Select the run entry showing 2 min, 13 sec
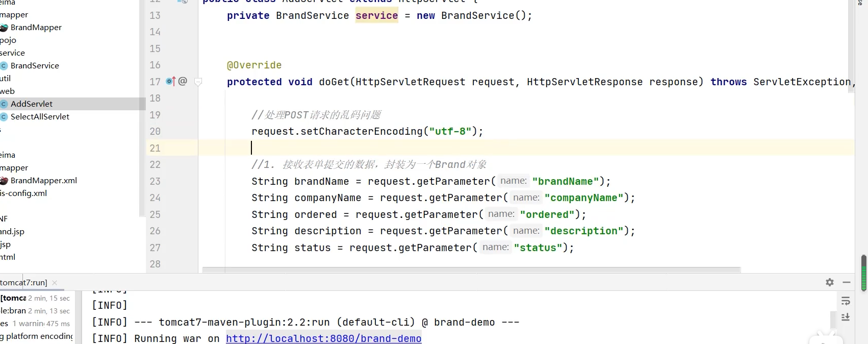This screenshot has height=344, width=868. pos(36,311)
